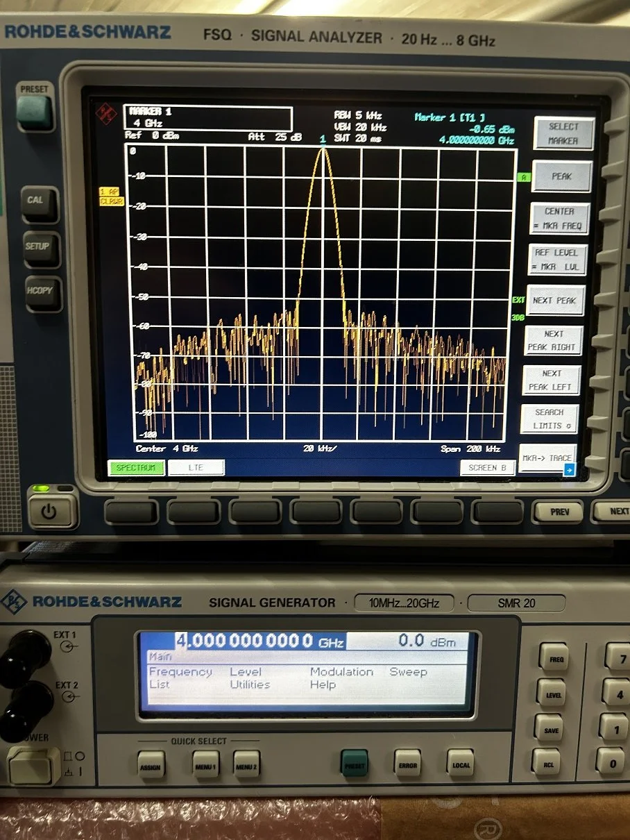630x840 pixels.
Task: Tap numeric key 1 on the generator keypad
Action: pyautogui.click(x=613, y=728)
